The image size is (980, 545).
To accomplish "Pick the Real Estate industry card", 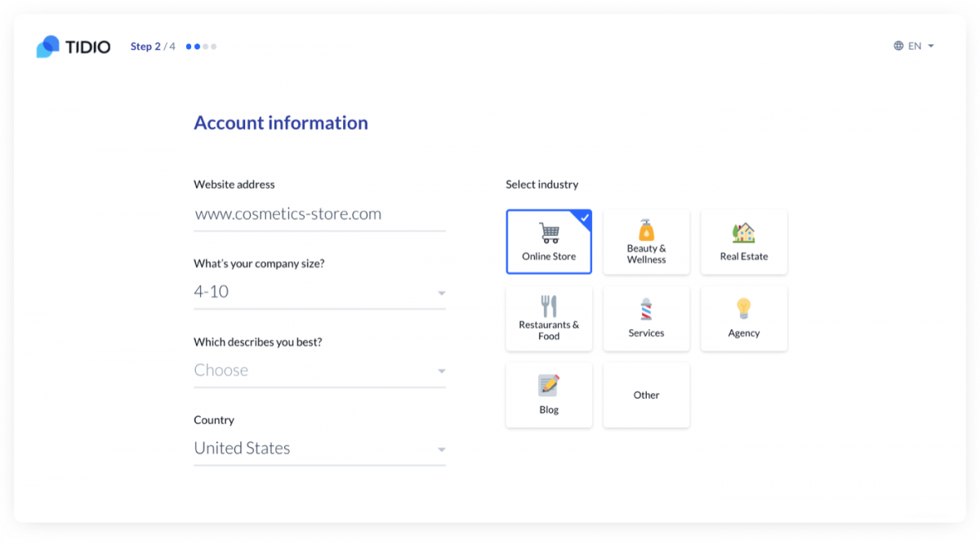I will point(744,241).
